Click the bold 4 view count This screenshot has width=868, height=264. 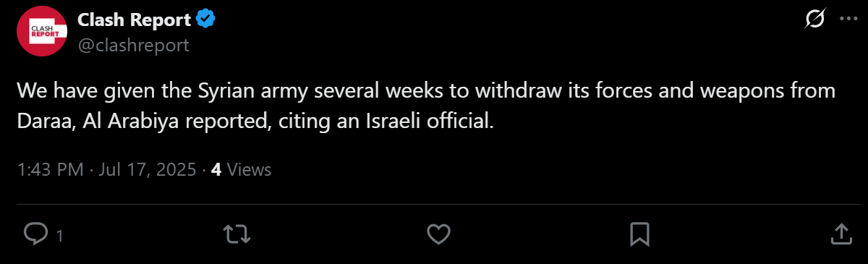tap(216, 170)
